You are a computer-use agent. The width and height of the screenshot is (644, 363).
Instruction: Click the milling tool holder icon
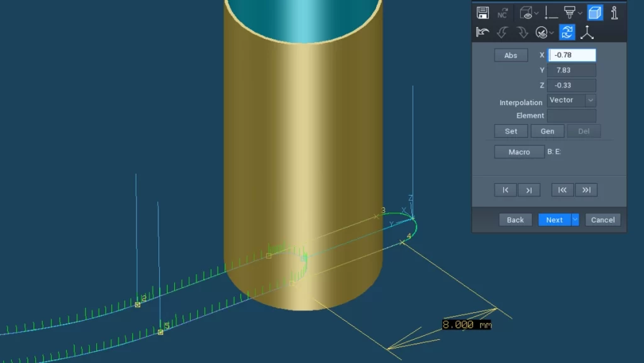[569, 13]
